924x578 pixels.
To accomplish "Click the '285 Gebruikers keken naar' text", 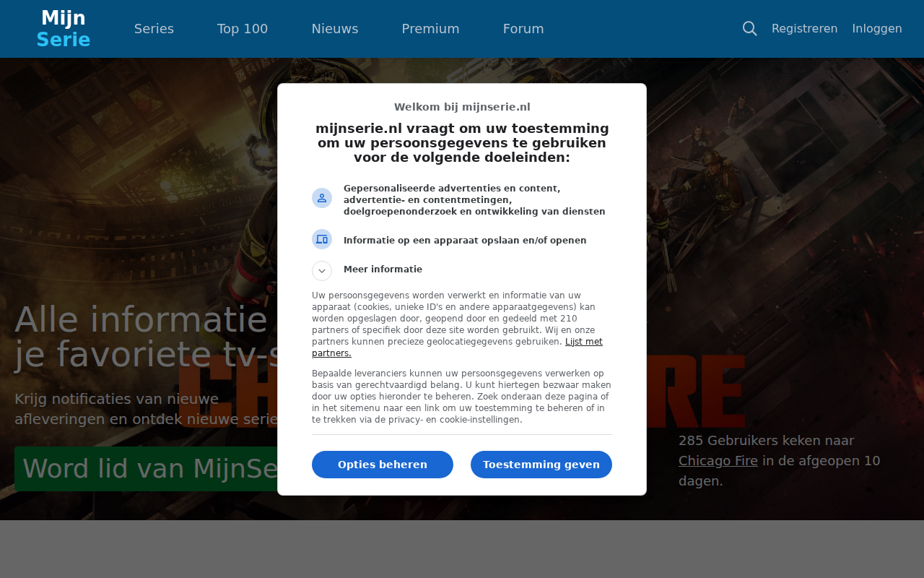I will (767, 441).
